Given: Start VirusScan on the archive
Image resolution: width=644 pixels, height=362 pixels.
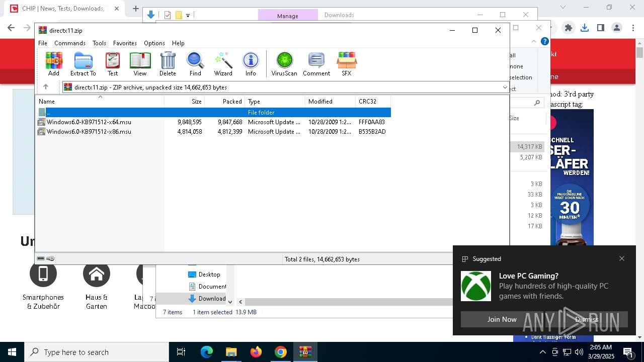Looking at the screenshot, I should tap(284, 64).
